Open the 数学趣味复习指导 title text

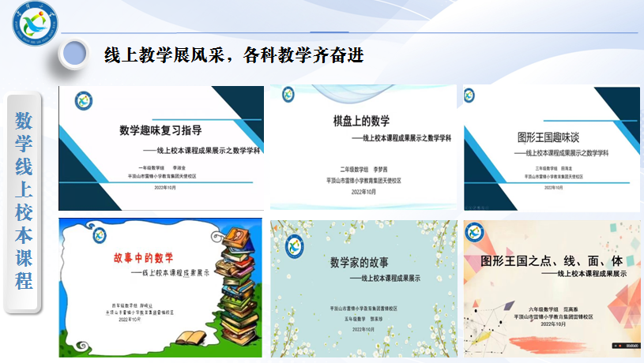click(160, 131)
